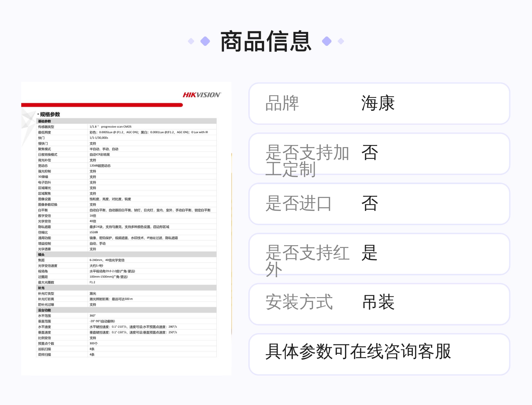Screen dimensions: 532x405
Task: Click the 镜头 section header row
Action: click(x=126, y=254)
